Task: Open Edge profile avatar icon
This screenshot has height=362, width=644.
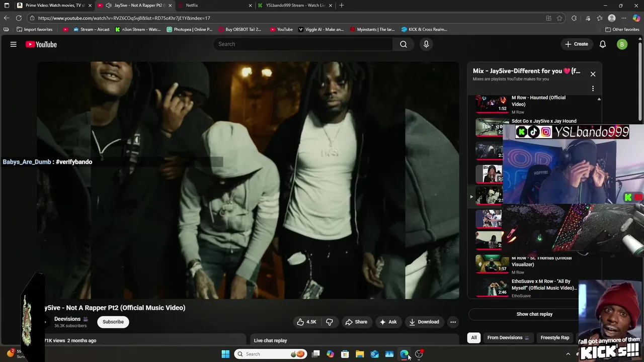Action: 612,18
